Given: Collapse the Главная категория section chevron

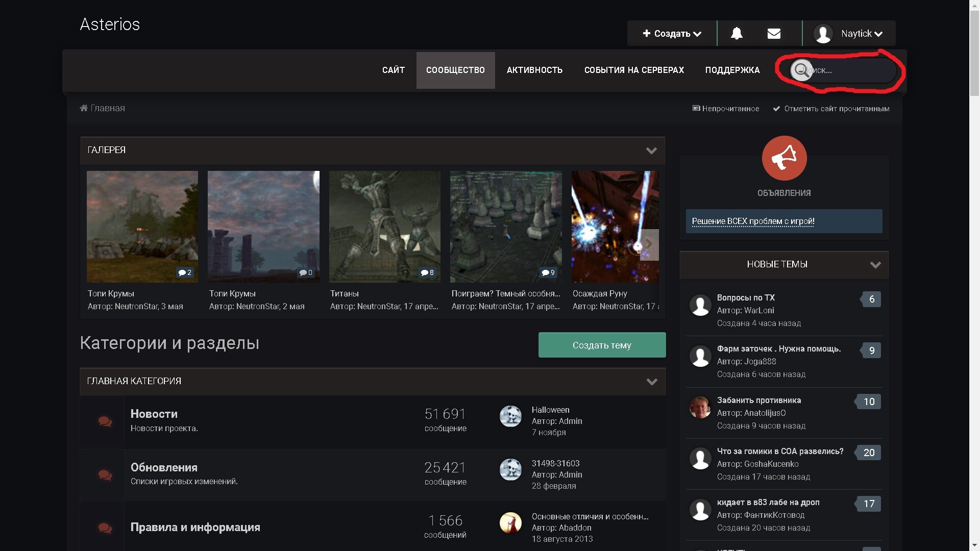Looking at the screenshot, I should [x=652, y=382].
